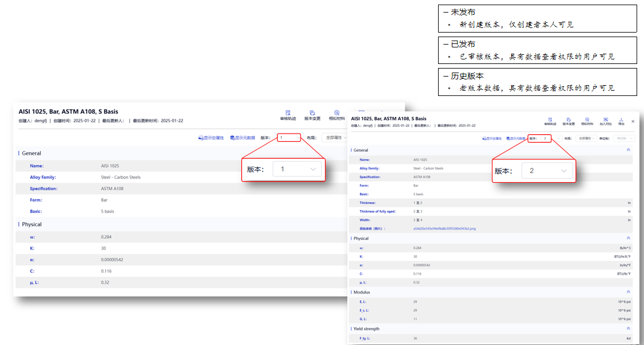Open 版本变更 in the version 2 window

point(569,121)
